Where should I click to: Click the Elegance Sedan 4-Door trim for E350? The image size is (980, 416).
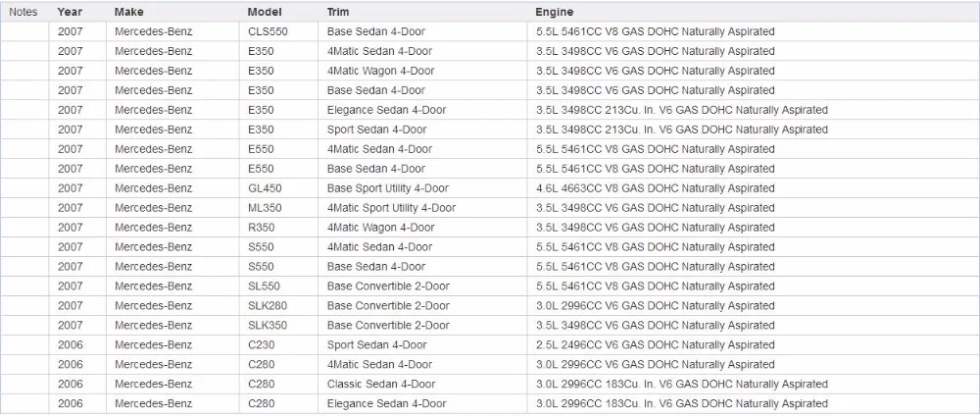click(386, 110)
